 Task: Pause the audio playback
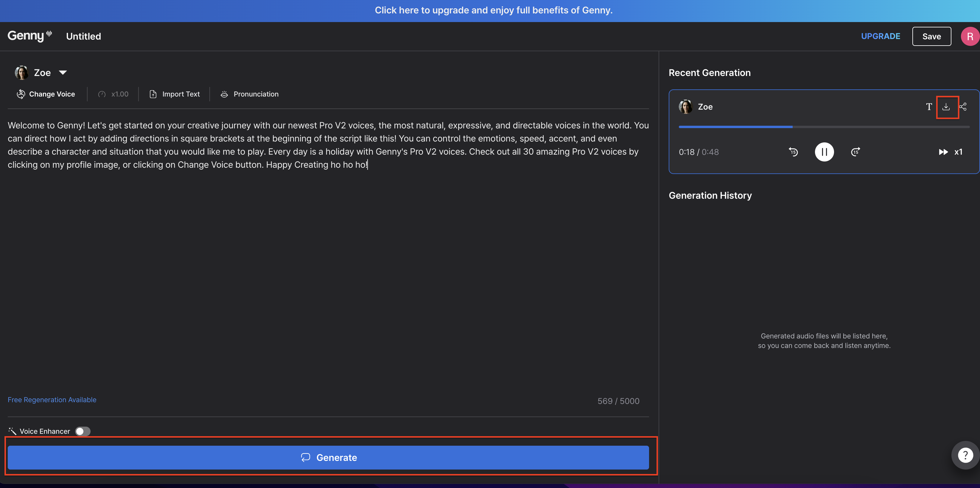[x=824, y=152]
